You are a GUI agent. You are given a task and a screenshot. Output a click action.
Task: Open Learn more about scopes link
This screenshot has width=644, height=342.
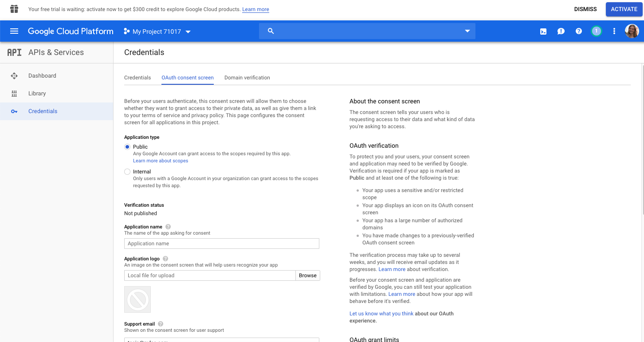161,161
